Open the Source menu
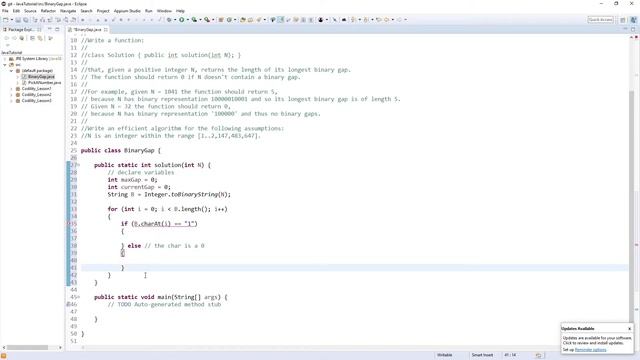640x360 pixels. 30,11
